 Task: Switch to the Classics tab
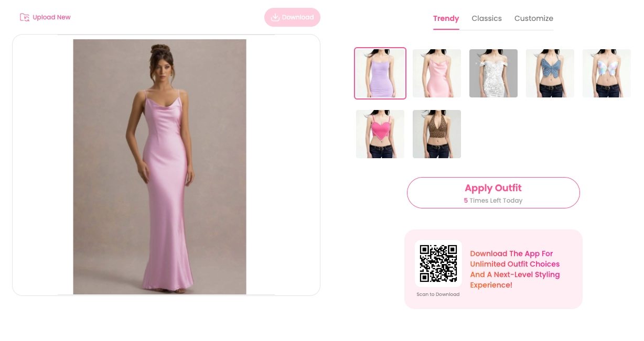click(486, 18)
